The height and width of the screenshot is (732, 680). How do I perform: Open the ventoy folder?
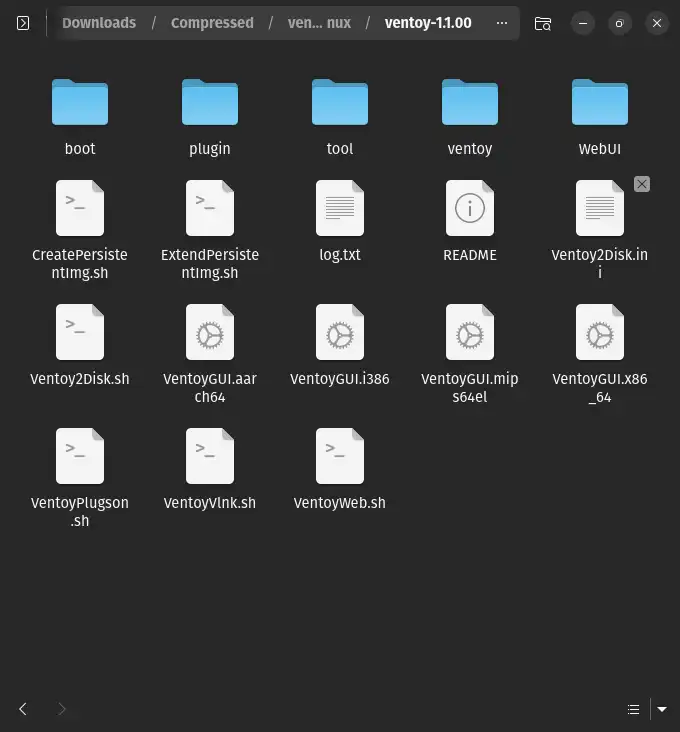(x=470, y=102)
